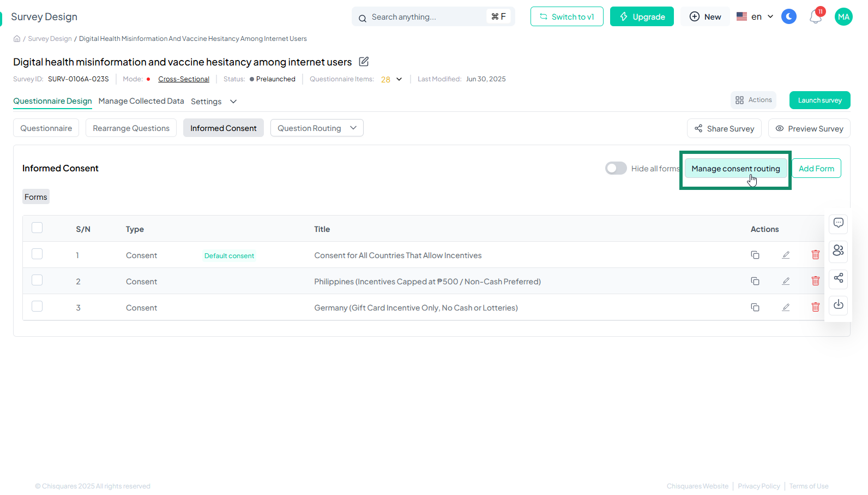Viewport: 868px width, 495px height.
Task: Duplicate the Philippines consent form
Action: pos(755,281)
